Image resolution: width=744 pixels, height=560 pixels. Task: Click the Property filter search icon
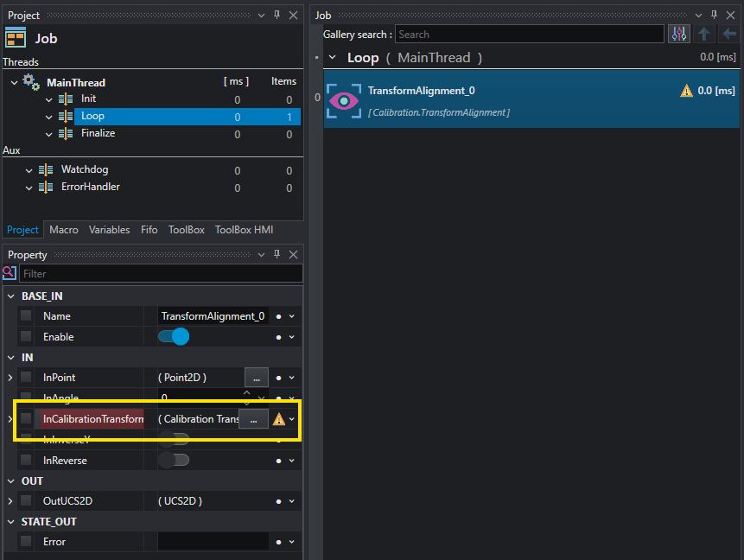click(10, 273)
